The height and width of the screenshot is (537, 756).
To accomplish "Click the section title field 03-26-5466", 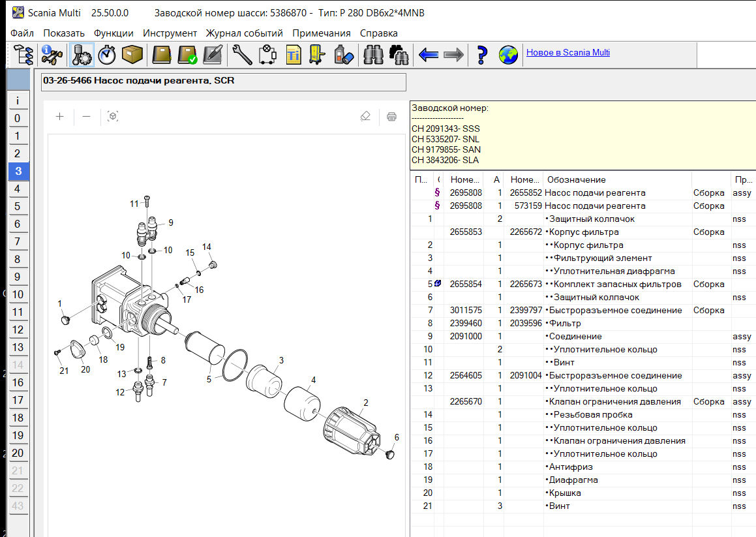I will pyautogui.click(x=224, y=82).
